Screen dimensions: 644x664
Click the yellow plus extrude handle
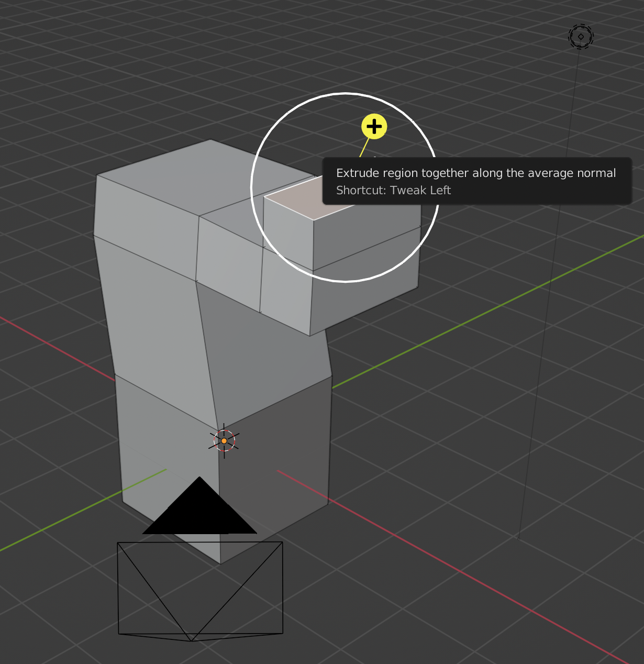[374, 127]
